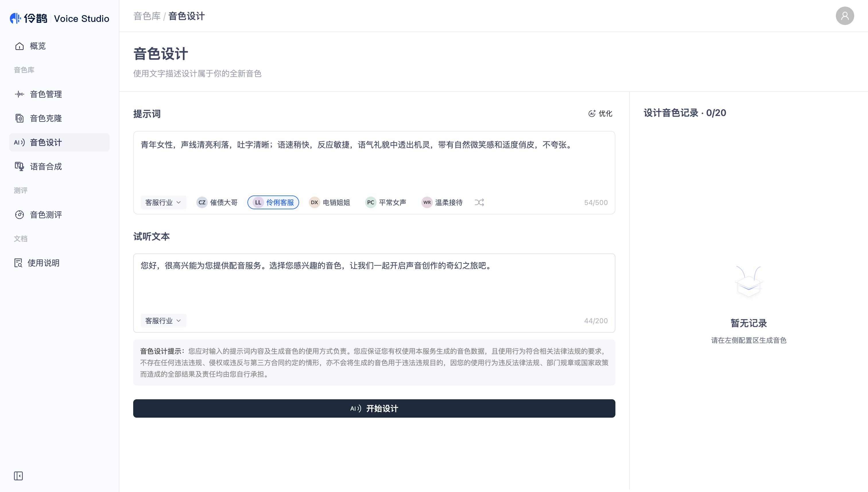Click the 暂无记录 empty state text
The height and width of the screenshot is (492, 868).
[x=748, y=323]
